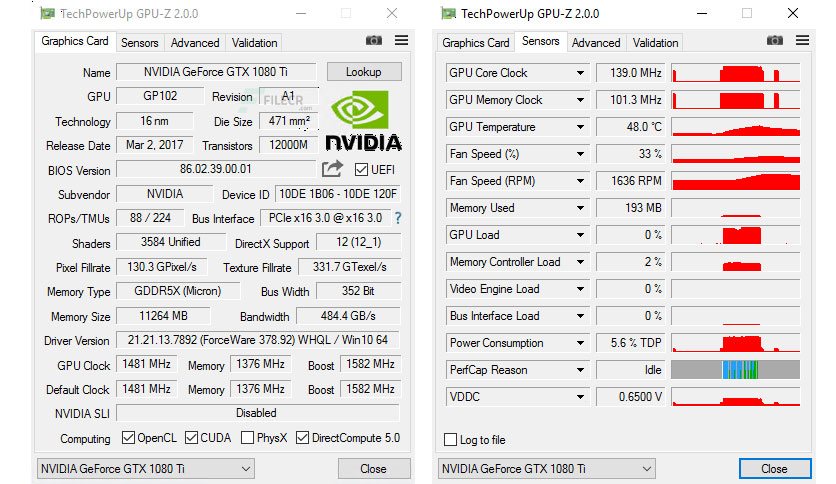This screenshot has width=836, height=484.
Task: Click Close button in Sensors window
Action: pos(774,469)
